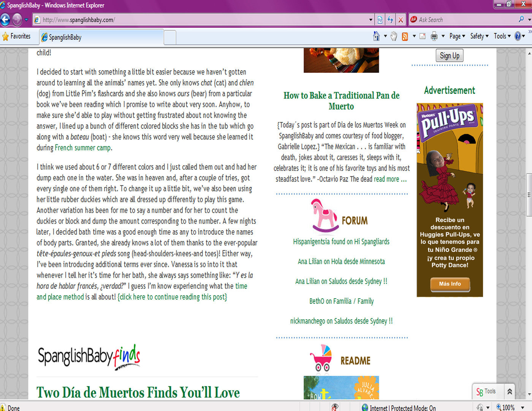This screenshot has width=532, height=411.
Task: Click the Read Mail envelope icon
Action: [422, 36]
